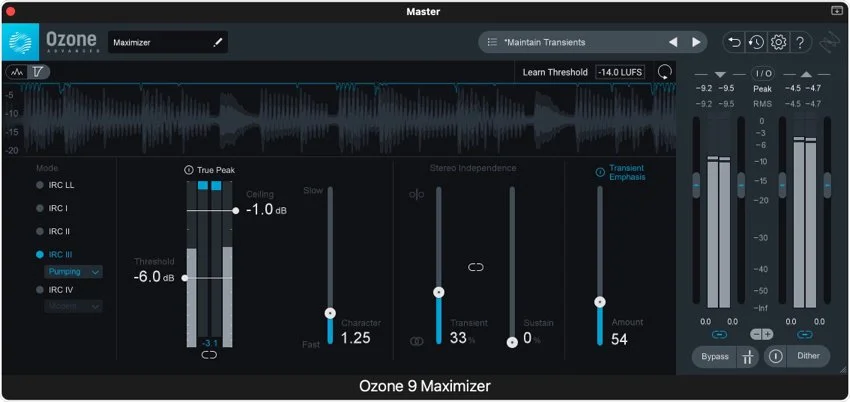Click the RMS meter type label
The height and width of the screenshot is (402, 850).
[x=762, y=103]
